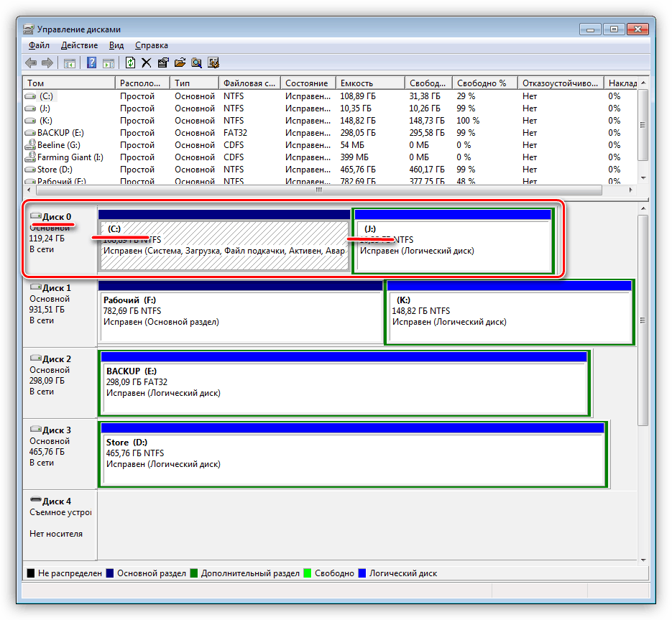Click the Forward arrow toolbar icon

(x=47, y=63)
